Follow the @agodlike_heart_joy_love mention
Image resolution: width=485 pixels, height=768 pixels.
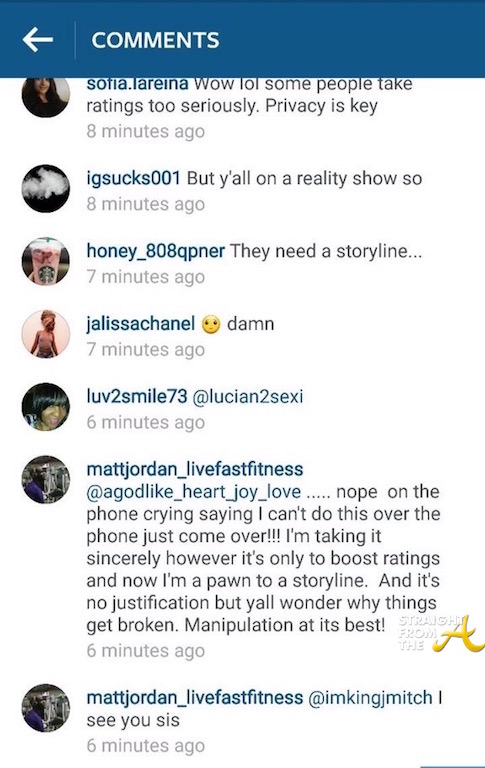click(194, 492)
